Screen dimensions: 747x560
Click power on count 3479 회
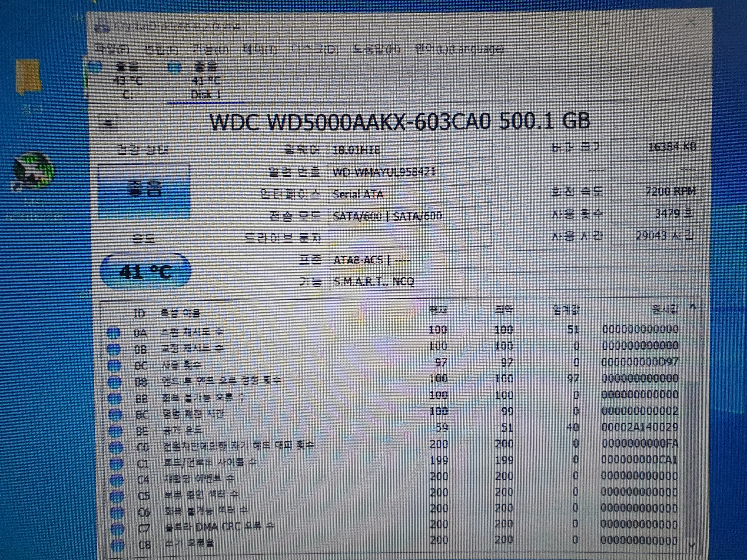657,213
